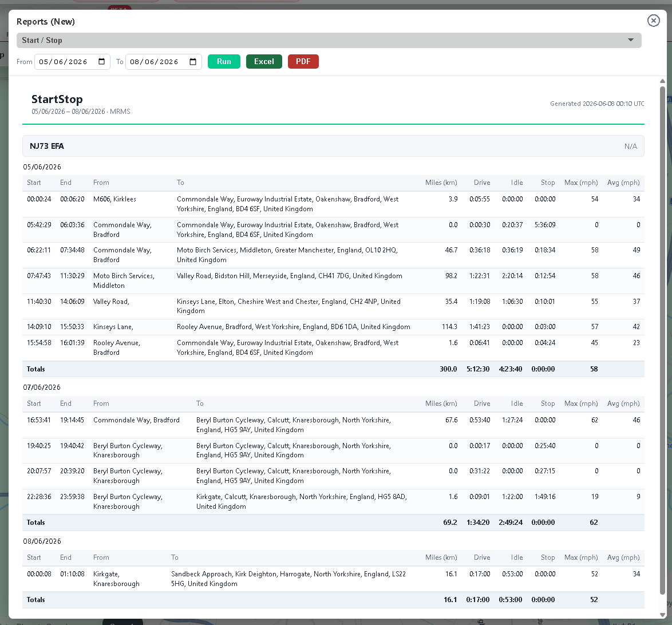Screen dimensions: 672x625
Task: Click the Kirkgate, Calcutt, Knaresborough destination
Action: click(301, 501)
